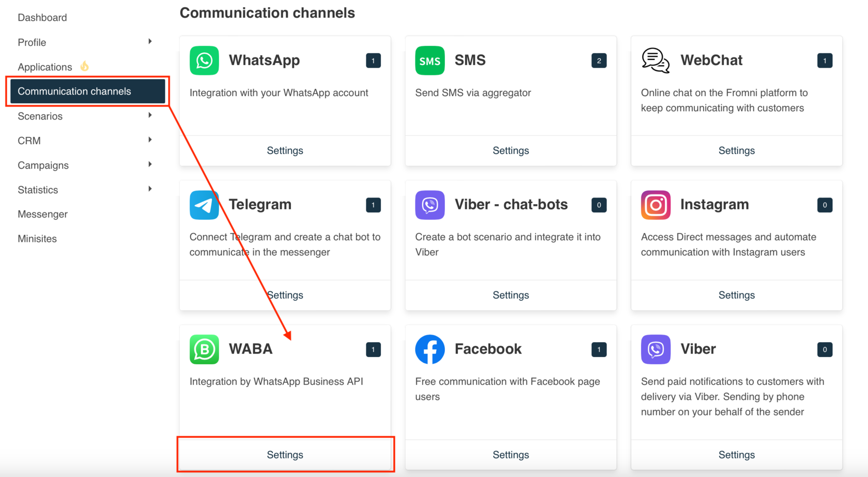Screen dimensions: 868x477
Task: Open the Instagram channel icon
Action: point(655,205)
